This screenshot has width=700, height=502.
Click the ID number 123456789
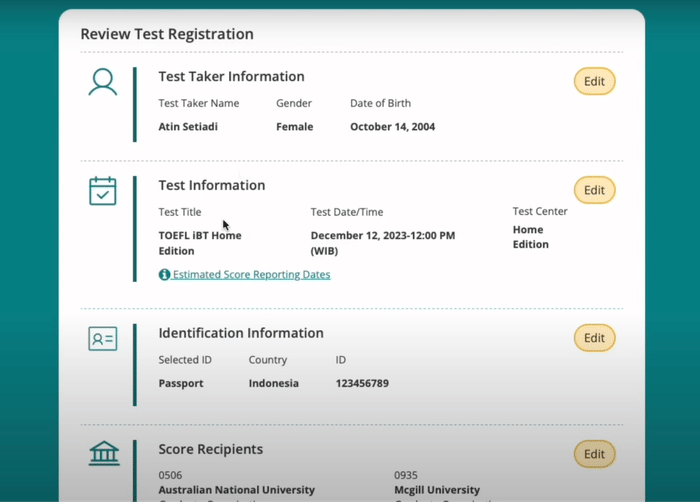(x=362, y=384)
